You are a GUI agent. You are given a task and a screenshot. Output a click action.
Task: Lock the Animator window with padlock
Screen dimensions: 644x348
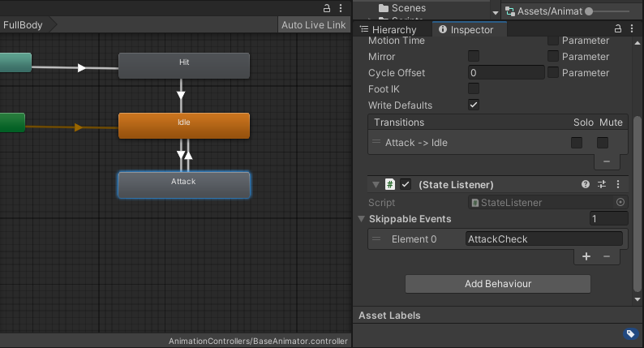click(328, 7)
